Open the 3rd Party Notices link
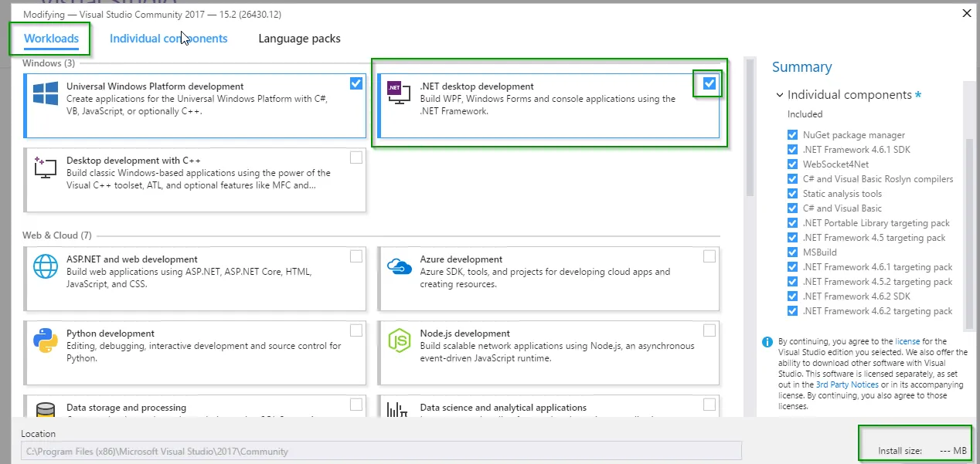This screenshot has height=464, width=980. coord(846,384)
